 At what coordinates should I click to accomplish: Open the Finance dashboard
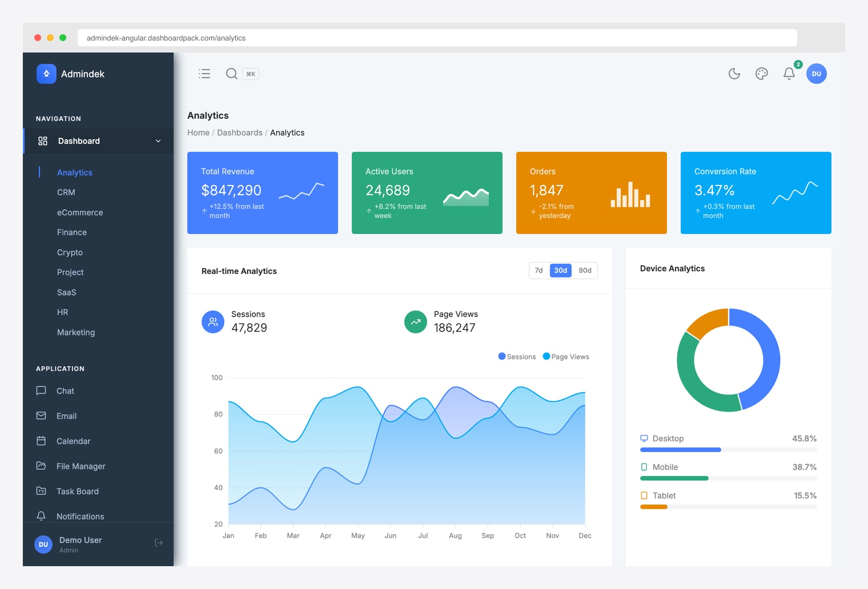(x=72, y=232)
